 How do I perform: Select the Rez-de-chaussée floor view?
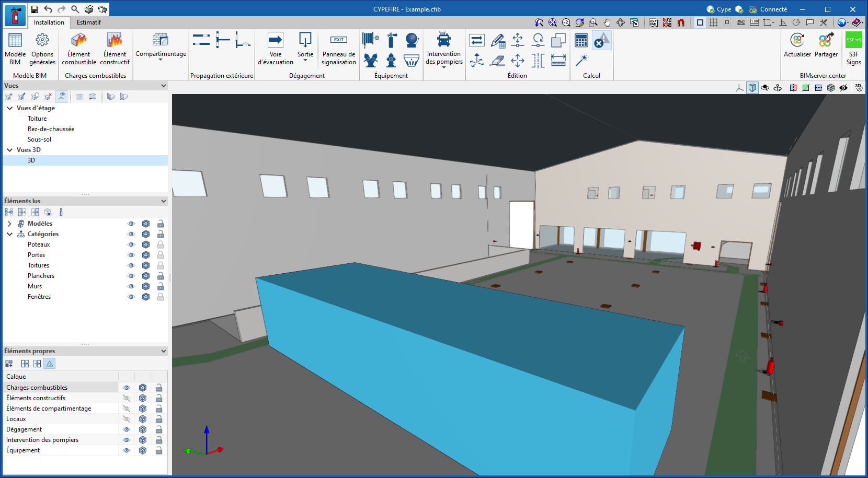[51, 129]
